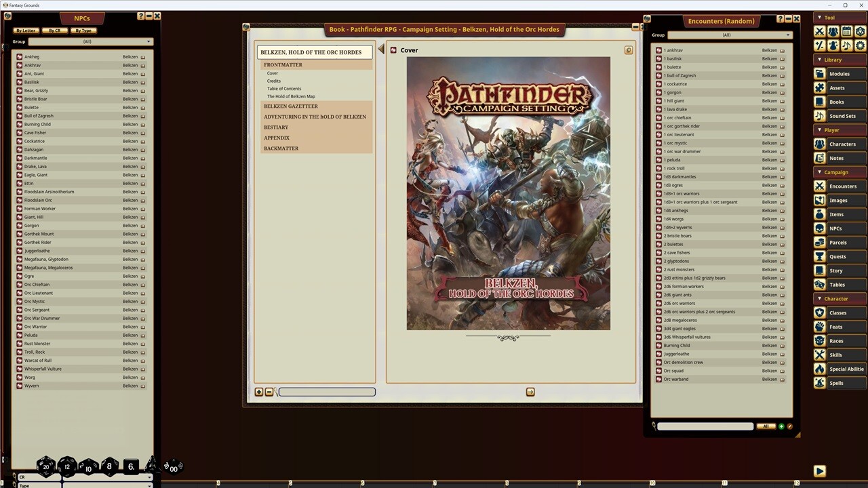The width and height of the screenshot is (868, 488).
Task: Open the Combat Tracker tool
Action: point(820,31)
